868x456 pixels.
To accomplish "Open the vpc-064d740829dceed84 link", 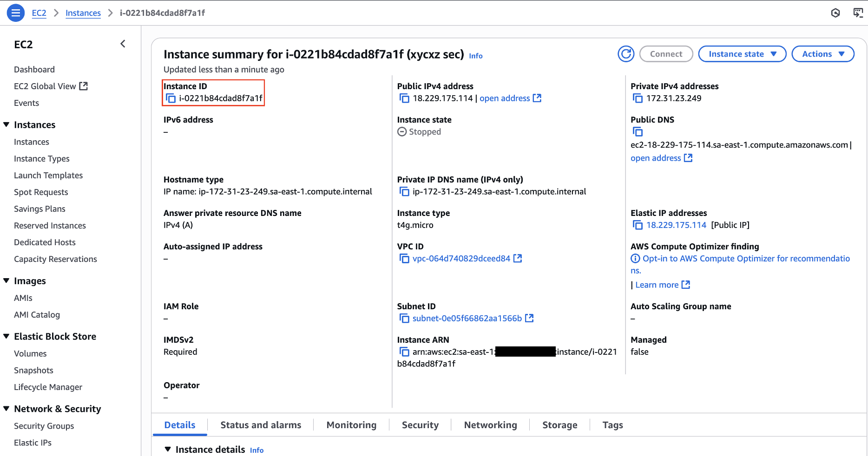I will pos(461,259).
